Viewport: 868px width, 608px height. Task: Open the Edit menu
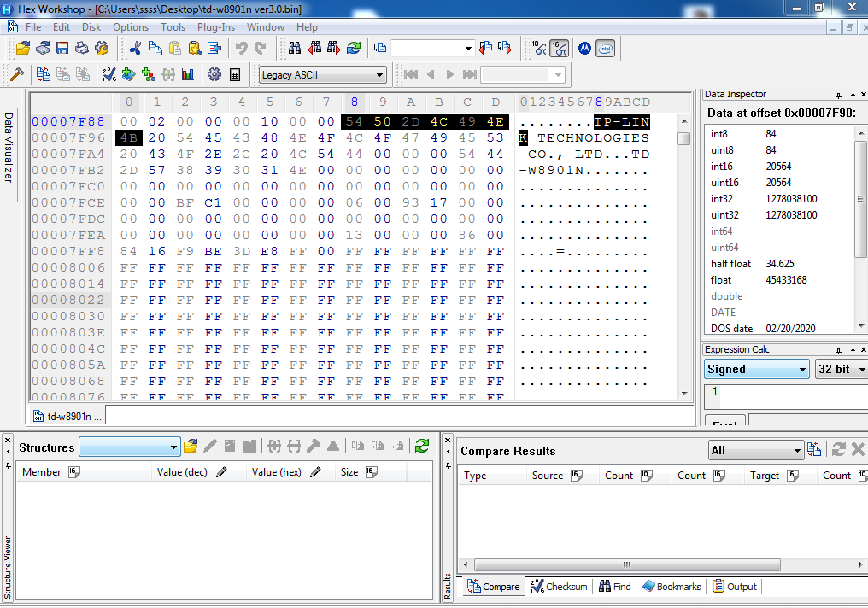pos(62,27)
